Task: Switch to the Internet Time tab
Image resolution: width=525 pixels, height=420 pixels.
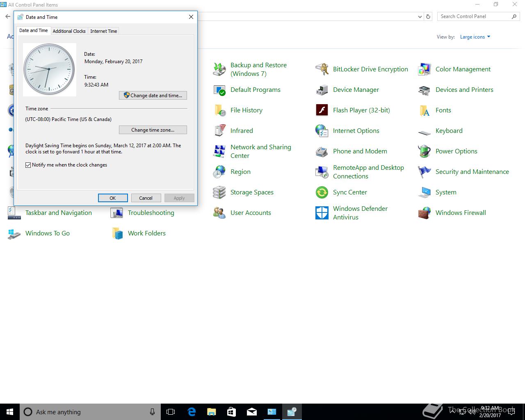Action: [x=104, y=31]
